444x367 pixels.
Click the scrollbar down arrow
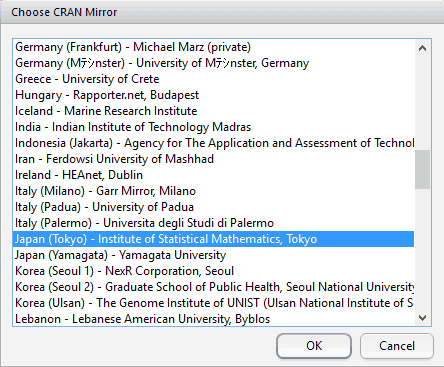coord(422,318)
